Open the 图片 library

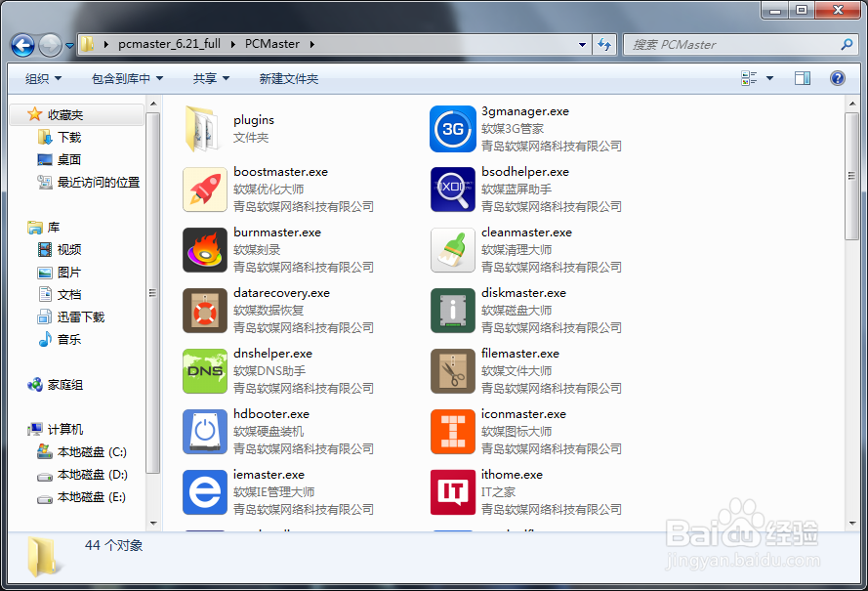pyautogui.click(x=69, y=273)
